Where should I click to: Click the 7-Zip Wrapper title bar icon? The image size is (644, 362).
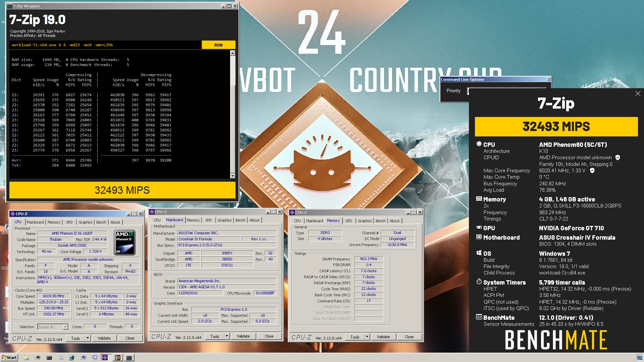click(x=9, y=6)
